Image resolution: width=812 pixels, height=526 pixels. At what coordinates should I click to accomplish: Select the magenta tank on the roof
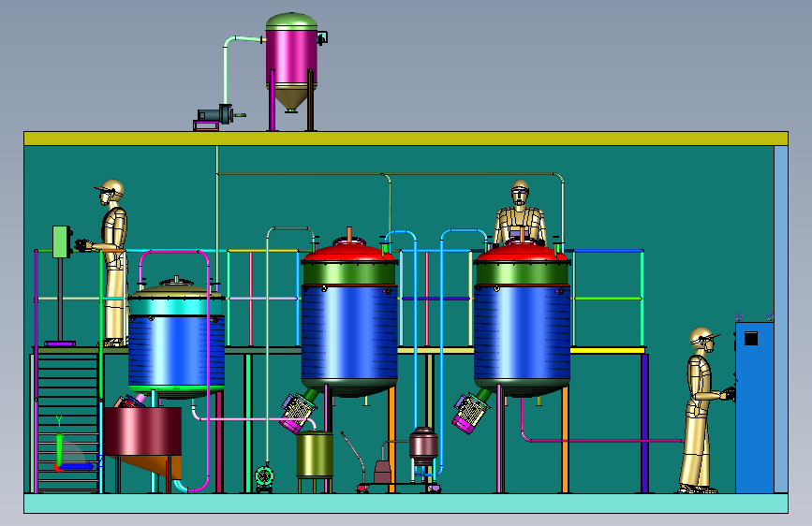click(x=291, y=57)
